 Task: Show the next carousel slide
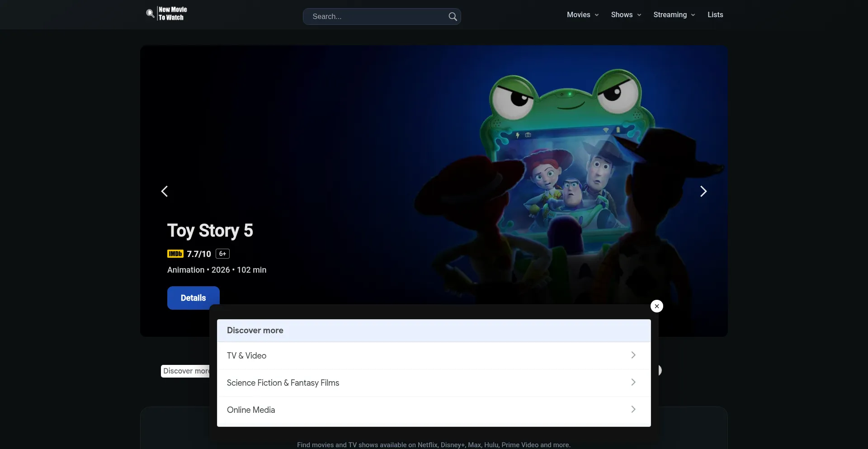(x=703, y=191)
